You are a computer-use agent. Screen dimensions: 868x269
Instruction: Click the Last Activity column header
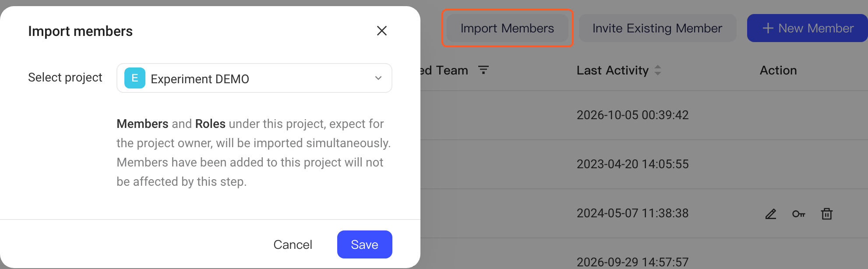tap(613, 70)
